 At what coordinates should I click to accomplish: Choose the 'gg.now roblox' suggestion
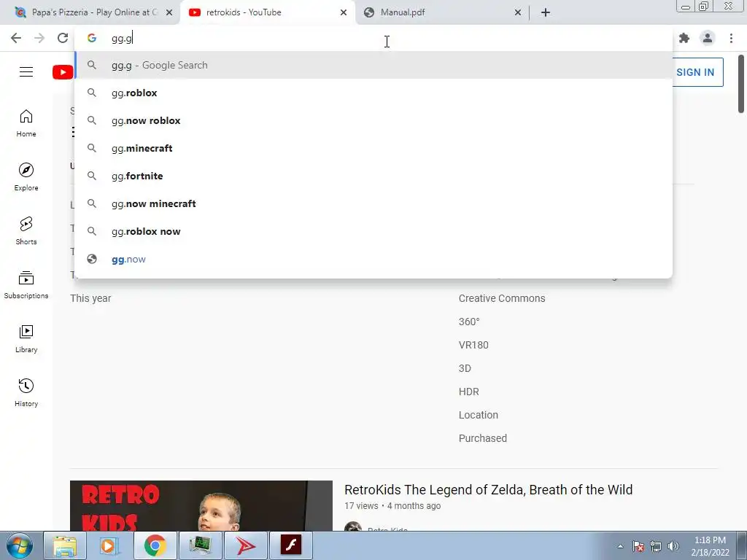pyautogui.click(x=373, y=120)
